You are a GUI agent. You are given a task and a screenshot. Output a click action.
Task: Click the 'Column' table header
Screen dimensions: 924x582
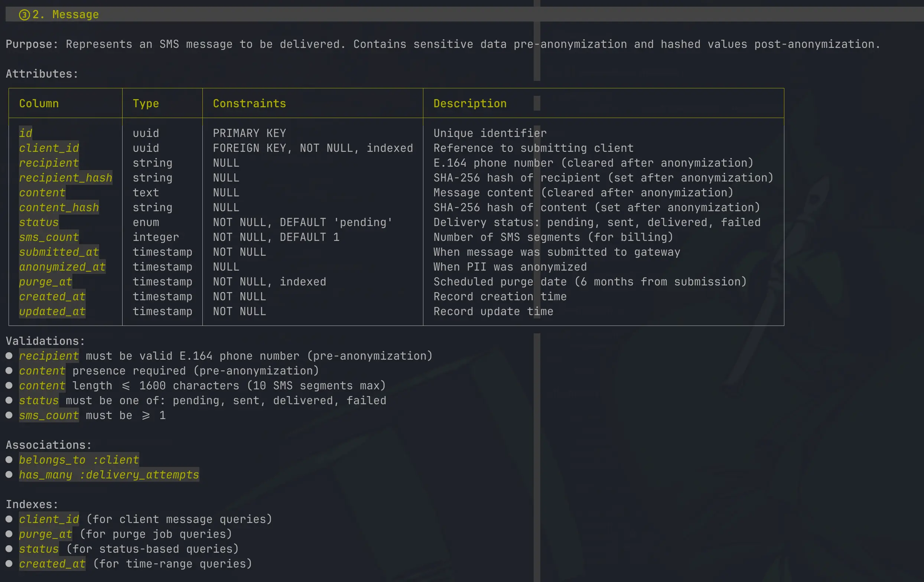pyautogui.click(x=39, y=104)
